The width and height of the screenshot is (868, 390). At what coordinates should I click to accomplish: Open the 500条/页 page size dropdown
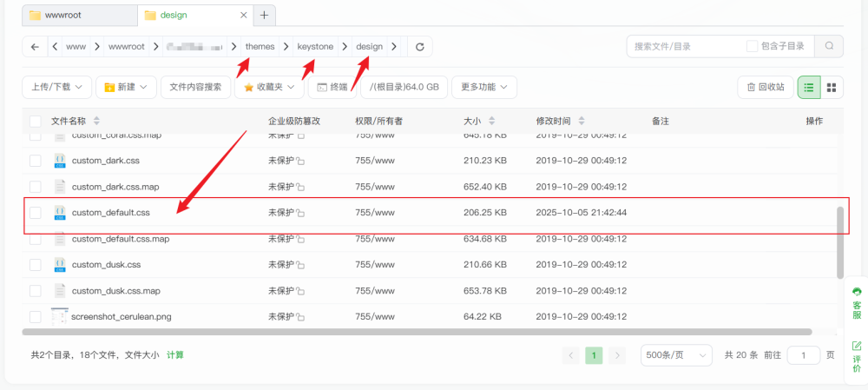point(676,355)
